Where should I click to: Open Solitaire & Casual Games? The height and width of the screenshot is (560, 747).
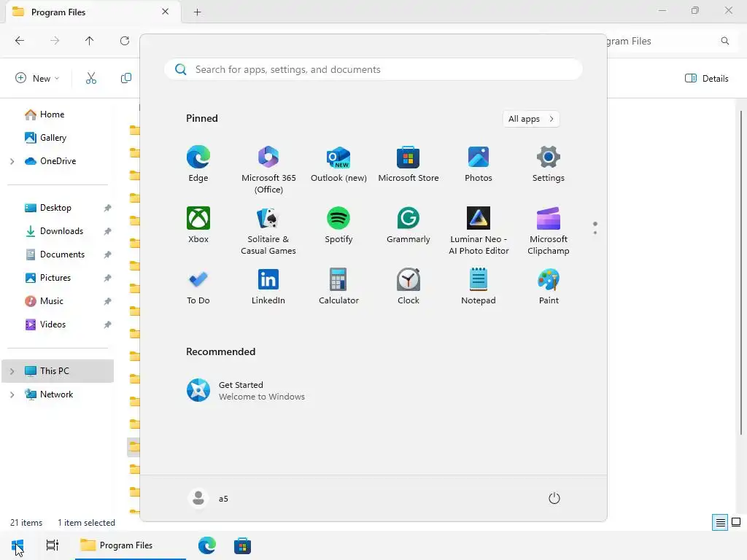tap(268, 231)
